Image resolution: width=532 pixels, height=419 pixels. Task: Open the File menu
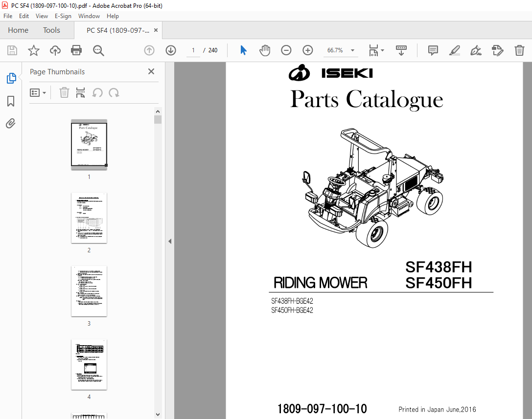(8, 16)
